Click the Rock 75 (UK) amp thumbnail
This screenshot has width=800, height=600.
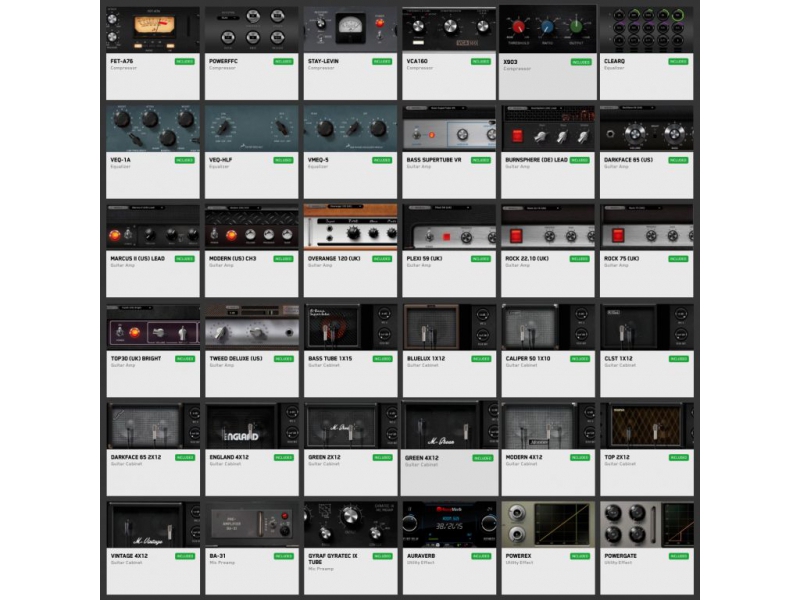[646, 228]
